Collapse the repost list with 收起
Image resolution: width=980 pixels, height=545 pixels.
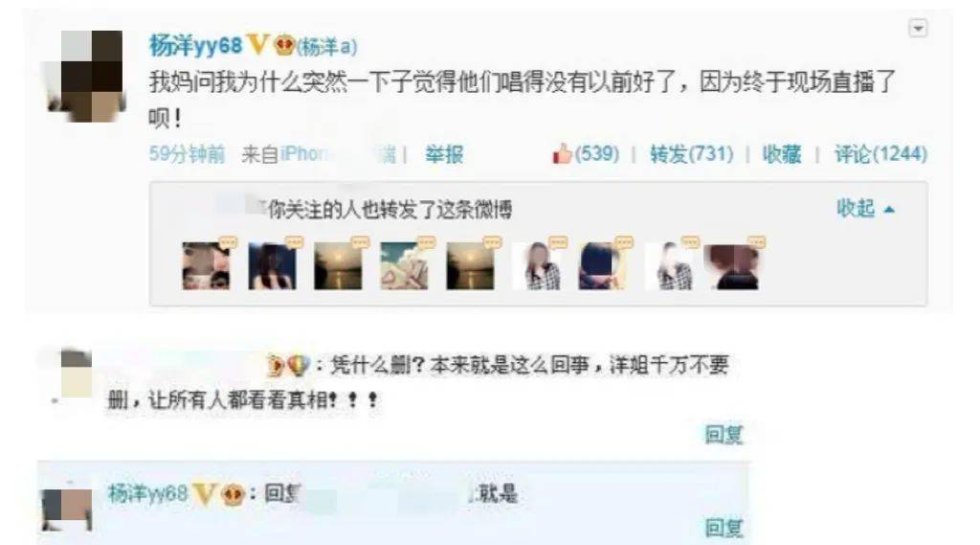click(x=865, y=209)
